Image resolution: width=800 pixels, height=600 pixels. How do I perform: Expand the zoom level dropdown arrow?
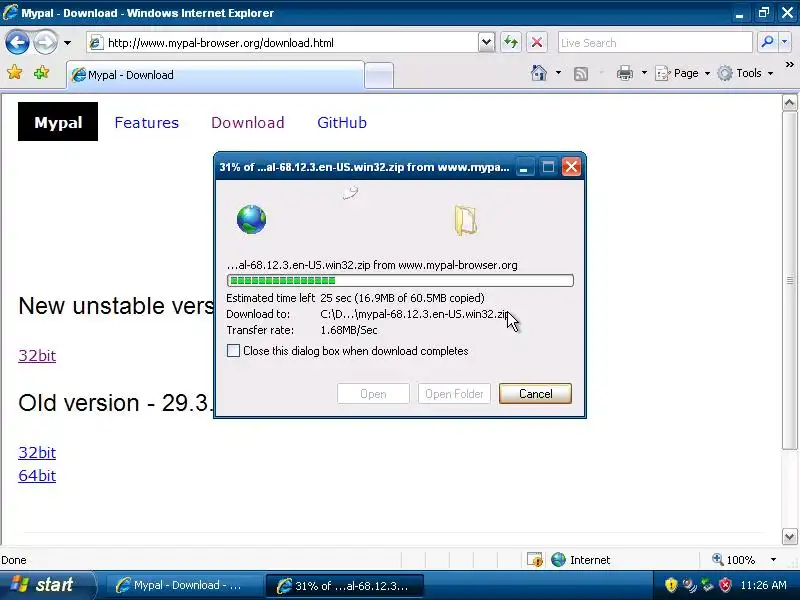[x=773, y=560]
